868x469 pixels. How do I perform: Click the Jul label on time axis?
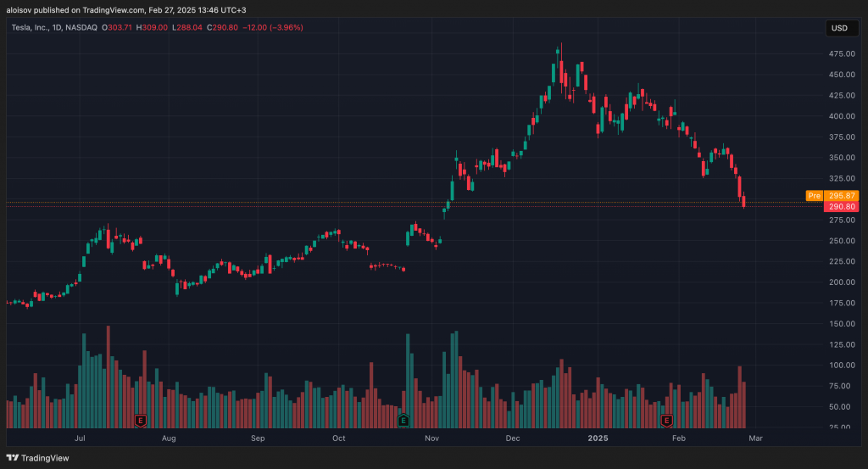(80, 438)
